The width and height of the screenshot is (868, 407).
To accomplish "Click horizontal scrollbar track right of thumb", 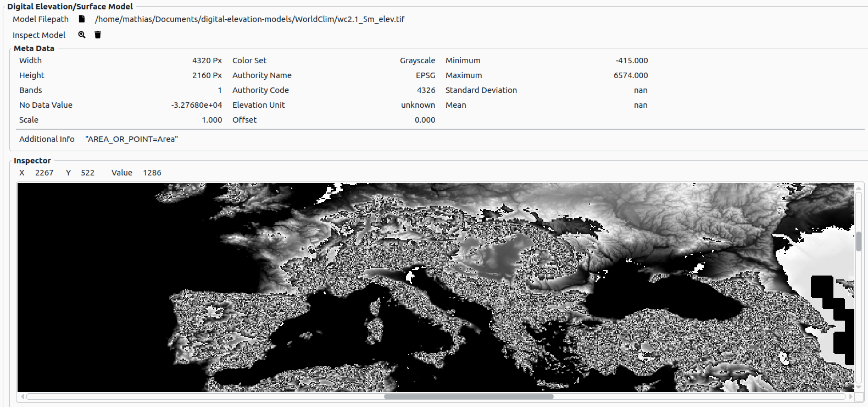I will coord(698,397).
